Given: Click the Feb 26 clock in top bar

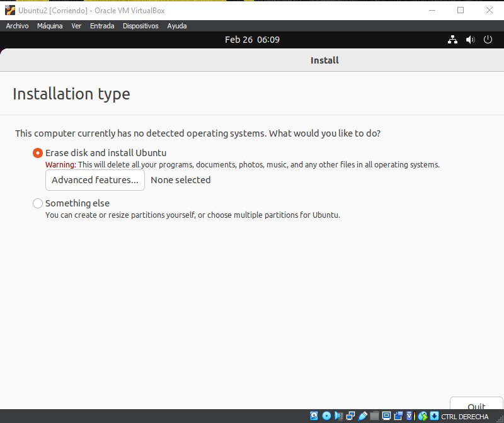Looking at the screenshot, I should (x=252, y=40).
